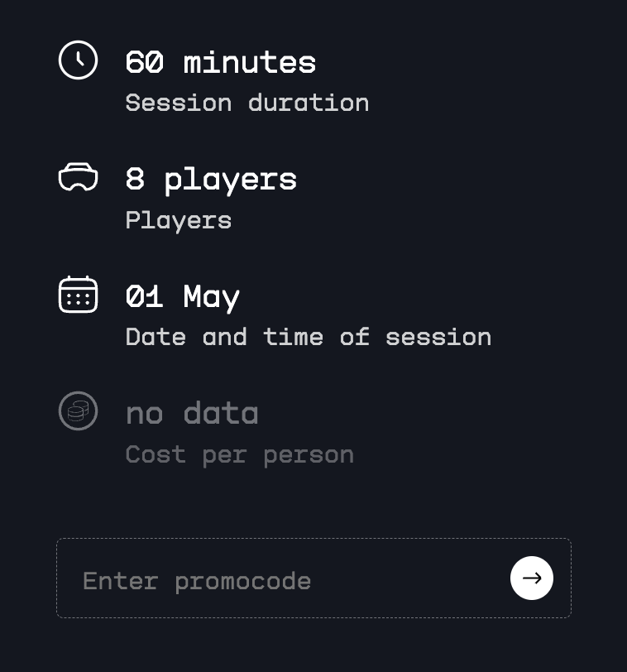Click the number '60' in the duration heading

[144, 62]
